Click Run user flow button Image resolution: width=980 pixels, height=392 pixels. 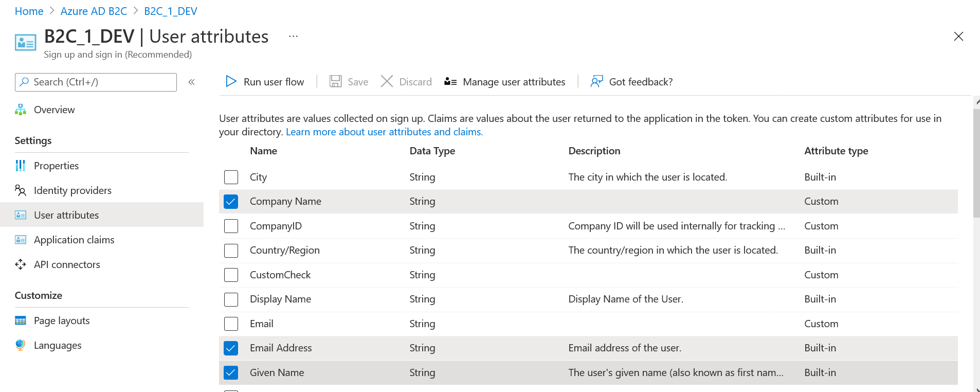point(265,82)
